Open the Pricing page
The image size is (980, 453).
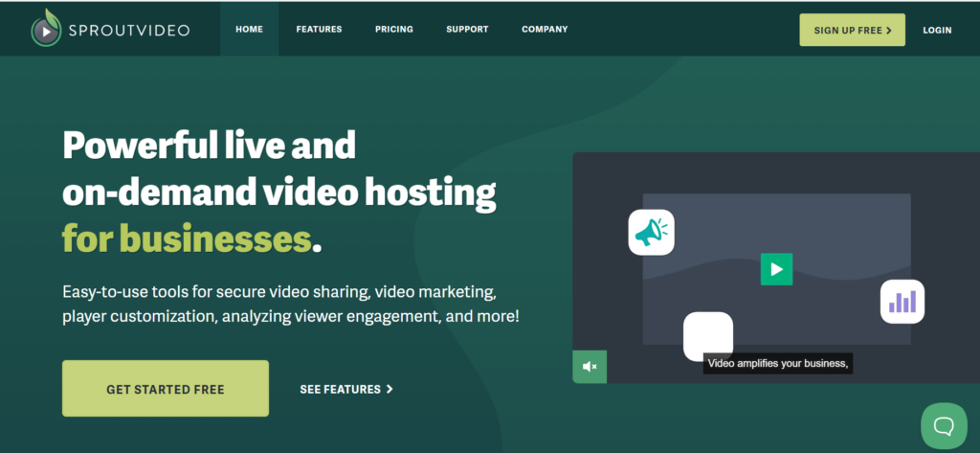(x=394, y=30)
